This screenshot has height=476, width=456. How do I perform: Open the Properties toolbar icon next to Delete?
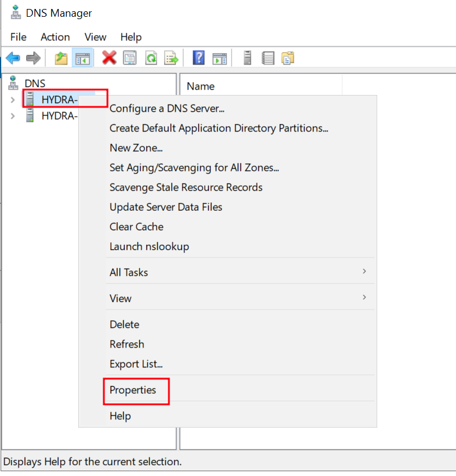(130, 58)
